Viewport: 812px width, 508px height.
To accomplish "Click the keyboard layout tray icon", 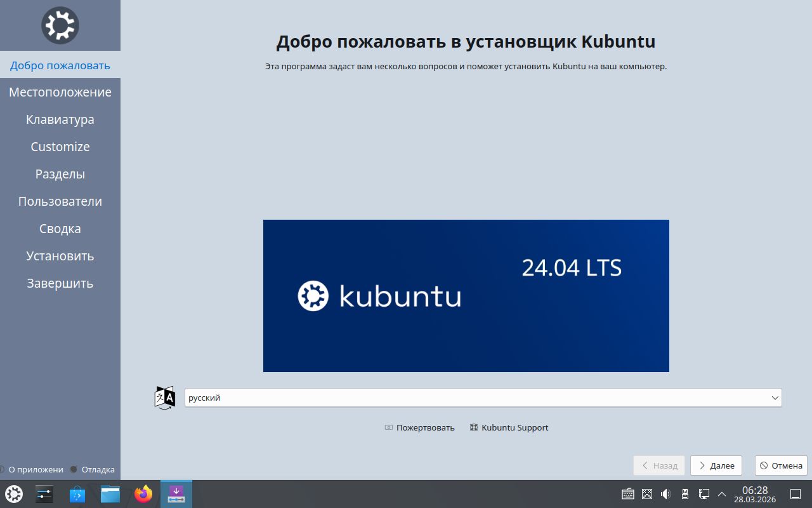I will click(x=628, y=494).
